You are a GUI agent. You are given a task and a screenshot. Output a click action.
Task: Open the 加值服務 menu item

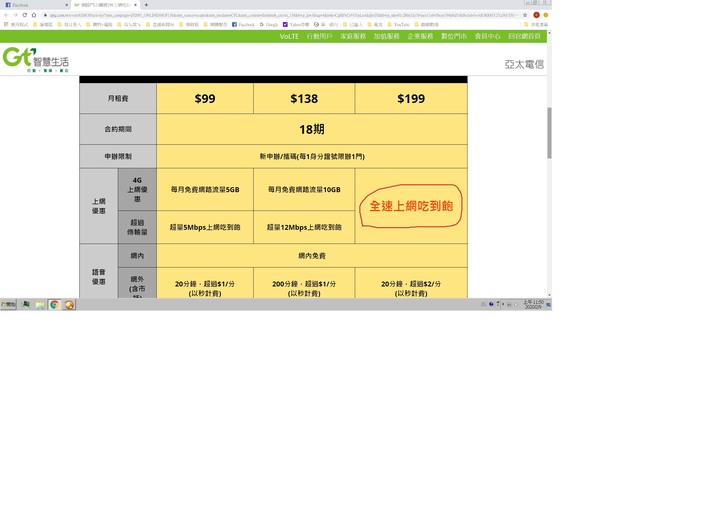click(386, 36)
